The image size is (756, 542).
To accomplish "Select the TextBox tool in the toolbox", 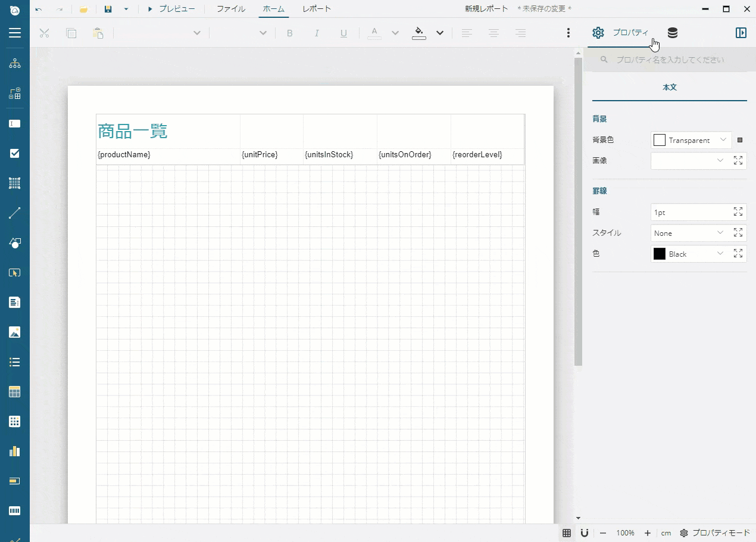I will [14, 123].
